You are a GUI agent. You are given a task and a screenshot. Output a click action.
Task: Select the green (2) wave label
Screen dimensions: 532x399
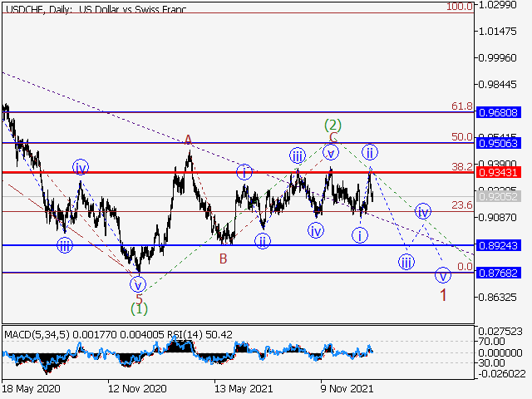[x=332, y=125]
